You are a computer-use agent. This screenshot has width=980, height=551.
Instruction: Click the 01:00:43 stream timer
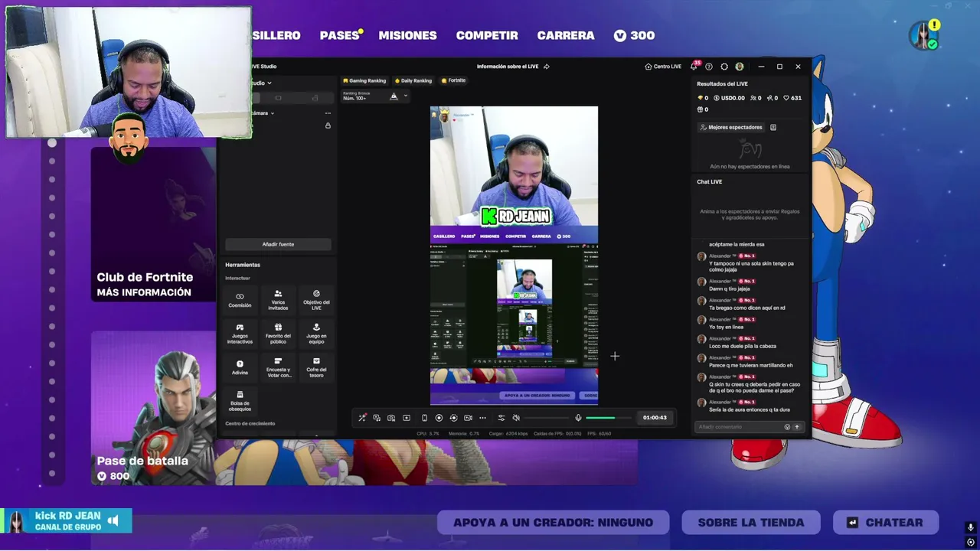[x=655, y=418]
